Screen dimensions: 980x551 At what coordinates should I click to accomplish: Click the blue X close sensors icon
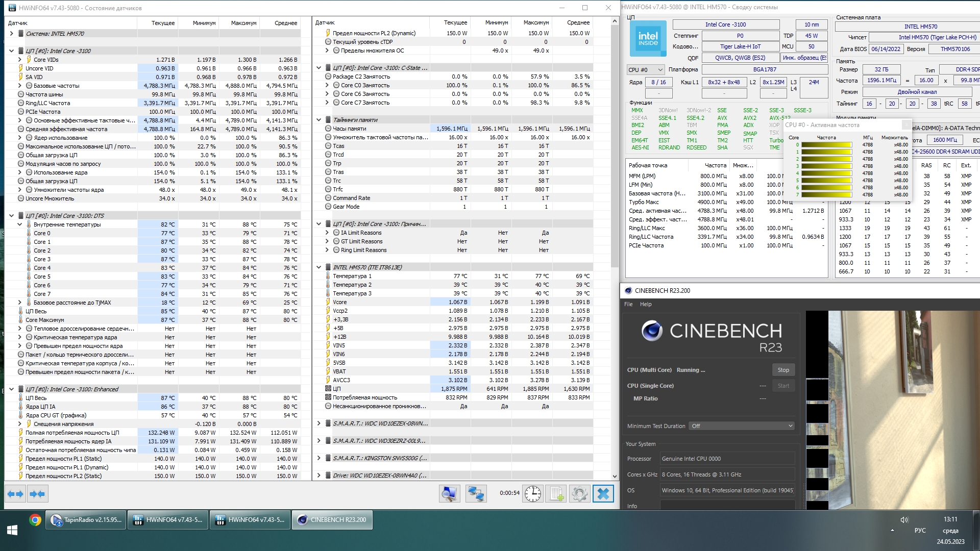(603, 494)
